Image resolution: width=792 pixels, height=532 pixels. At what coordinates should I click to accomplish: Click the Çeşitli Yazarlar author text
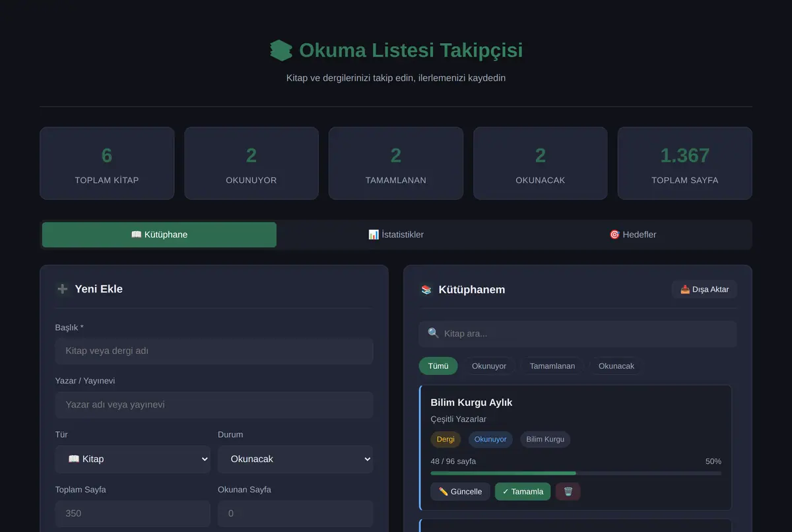click(x=458, y=420)
